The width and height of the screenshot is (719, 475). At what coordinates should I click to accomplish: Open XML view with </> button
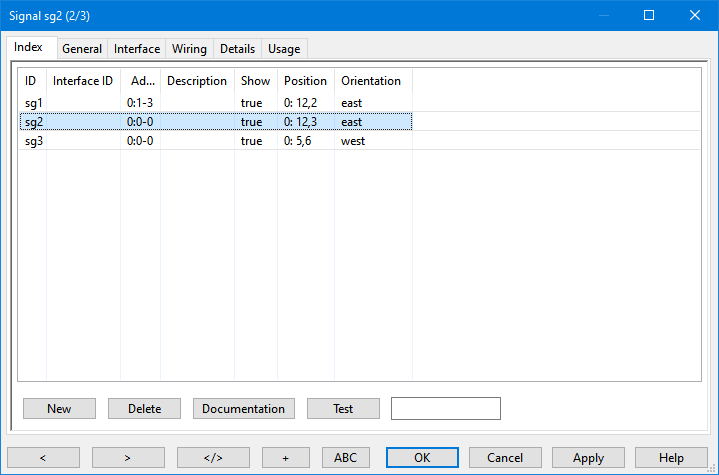(213, 458)
